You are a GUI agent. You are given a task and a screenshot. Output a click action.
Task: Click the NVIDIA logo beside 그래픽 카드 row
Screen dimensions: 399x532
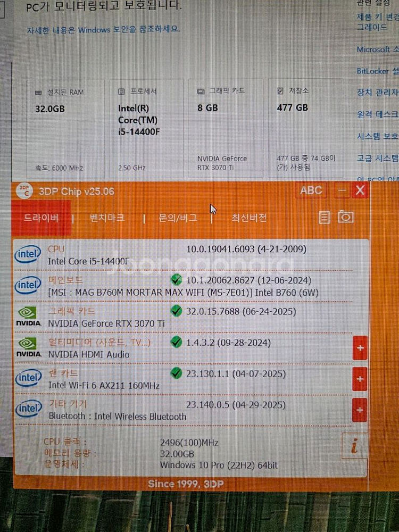(29, 317)
